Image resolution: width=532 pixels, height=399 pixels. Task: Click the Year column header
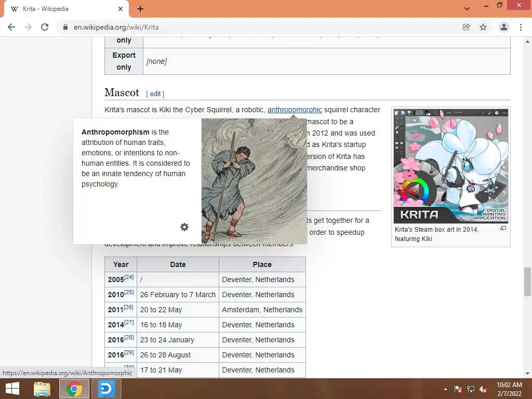pyautogui.click(x=121, y=264)
